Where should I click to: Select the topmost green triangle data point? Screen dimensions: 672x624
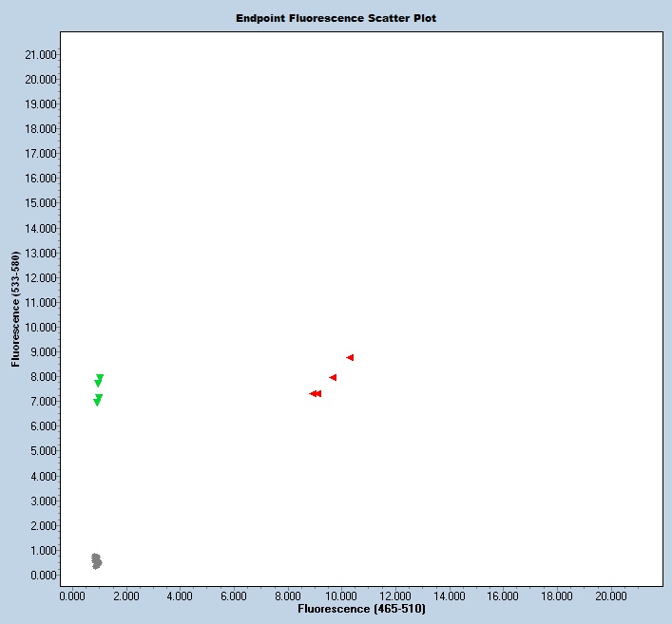point(100,377)
